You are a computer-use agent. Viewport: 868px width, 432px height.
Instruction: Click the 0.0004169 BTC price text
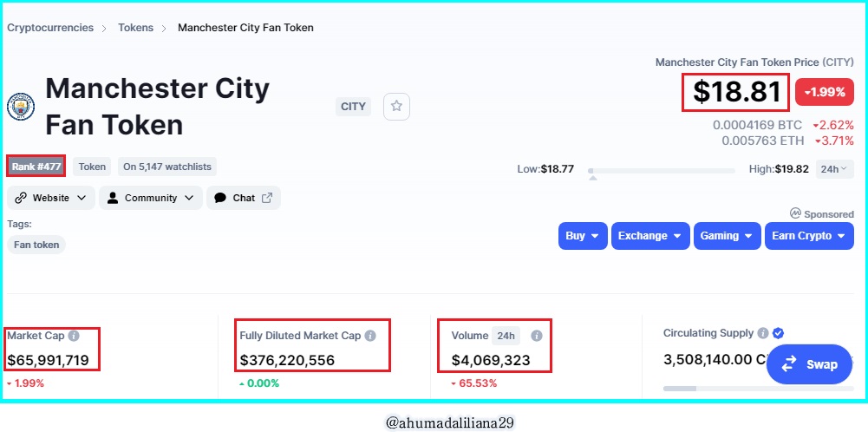tap(757, 125)
